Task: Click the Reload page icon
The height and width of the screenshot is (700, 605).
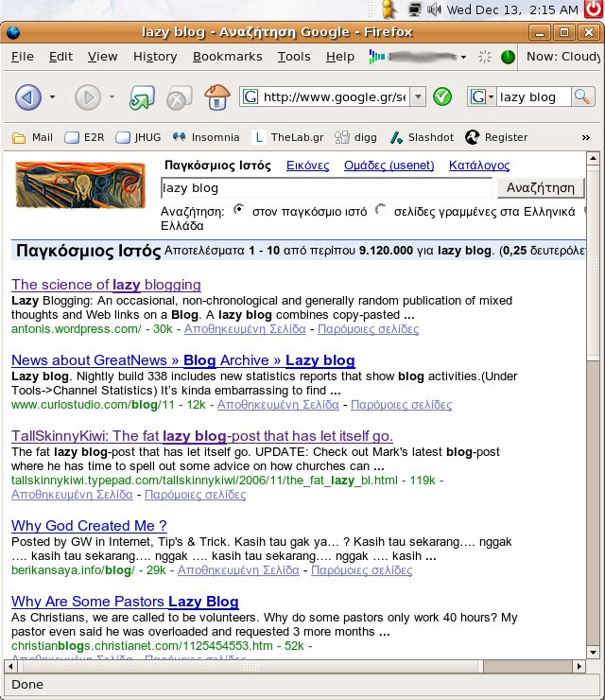Action: pyautogui.click(x=141, y=96)
